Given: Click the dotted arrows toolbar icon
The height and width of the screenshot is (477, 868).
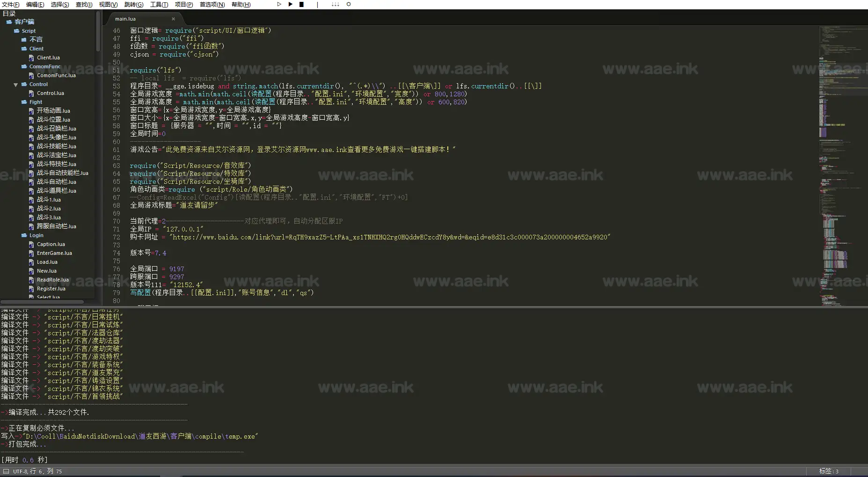Looking at the screenshot, I should (335, 4).
